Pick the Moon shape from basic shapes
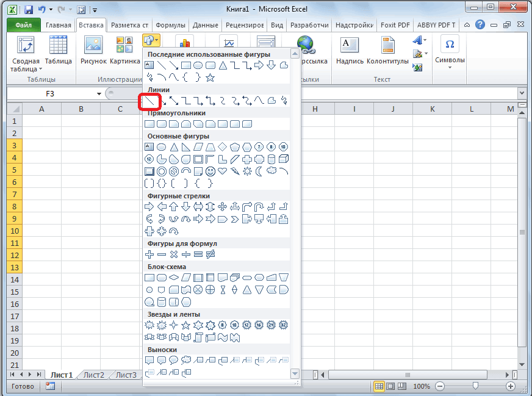Viewport: 532px width, 396px height. [x=259, y=171]
